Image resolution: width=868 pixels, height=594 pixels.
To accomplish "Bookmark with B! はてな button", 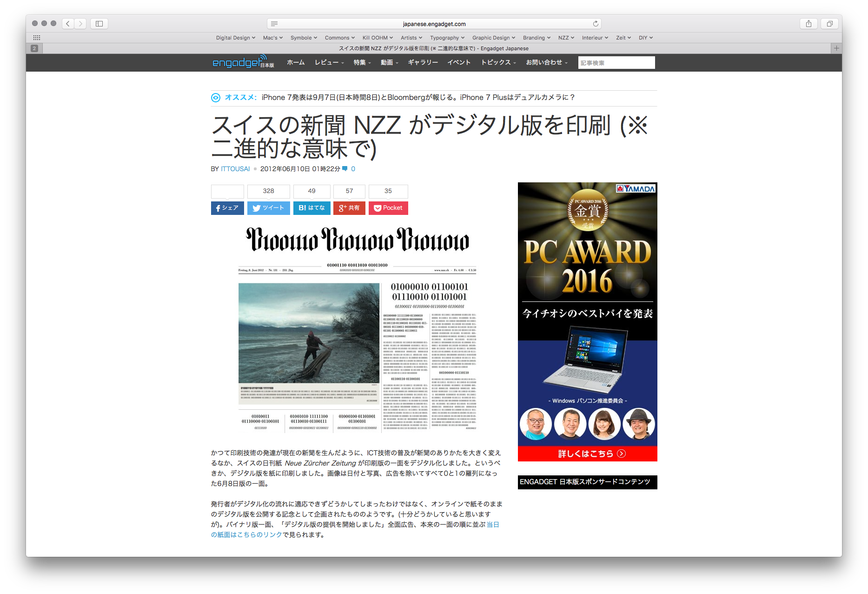I will tap(311, 208).
